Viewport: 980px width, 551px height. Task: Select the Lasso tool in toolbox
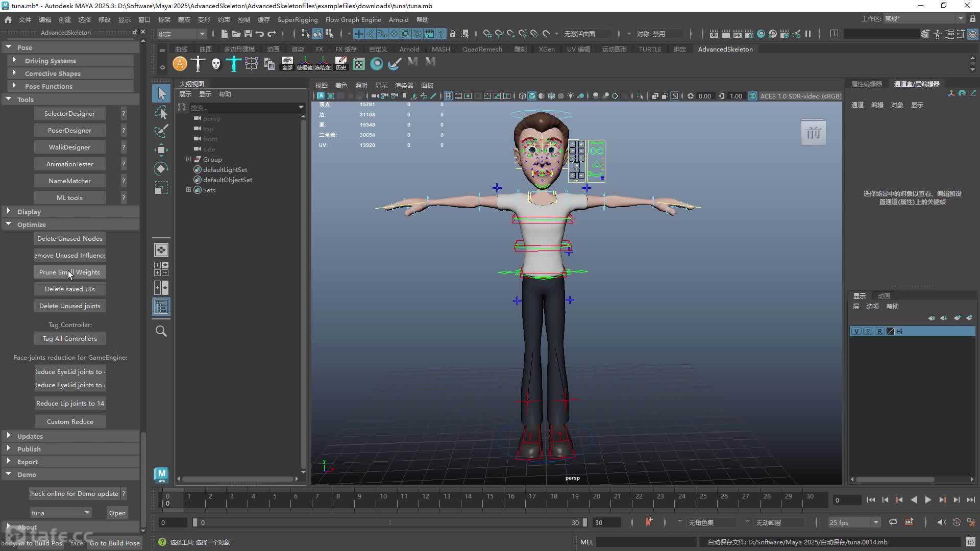tap(161, 112)
